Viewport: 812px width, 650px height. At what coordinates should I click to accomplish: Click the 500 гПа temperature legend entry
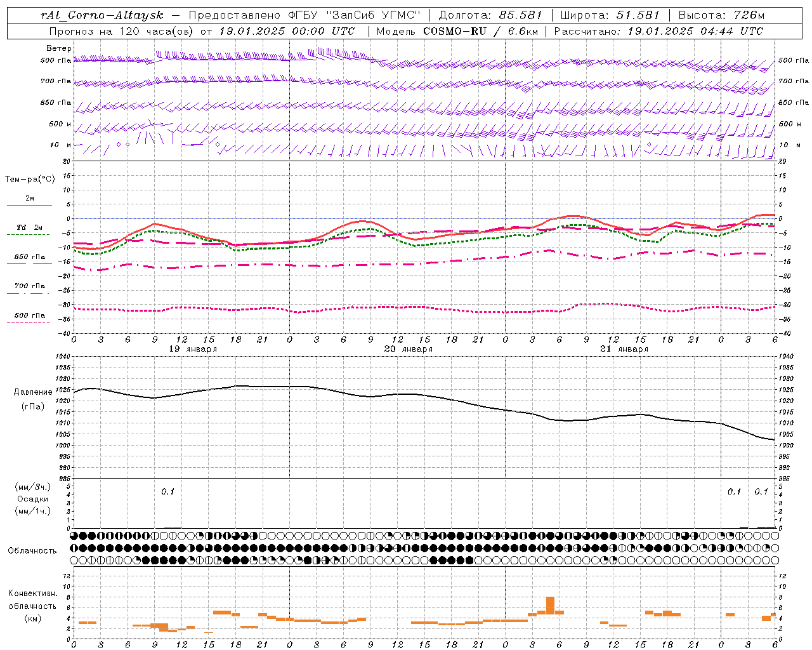click(29, 315)
